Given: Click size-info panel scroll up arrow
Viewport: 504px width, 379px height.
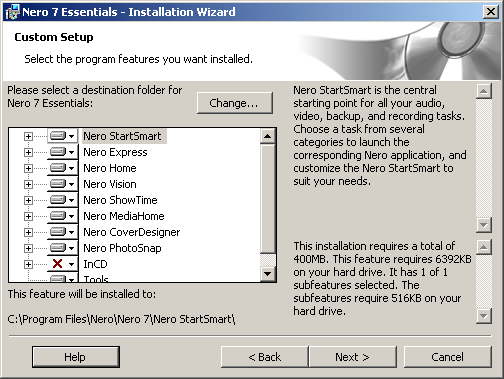Looking at the screenshot, I should 484,247.
